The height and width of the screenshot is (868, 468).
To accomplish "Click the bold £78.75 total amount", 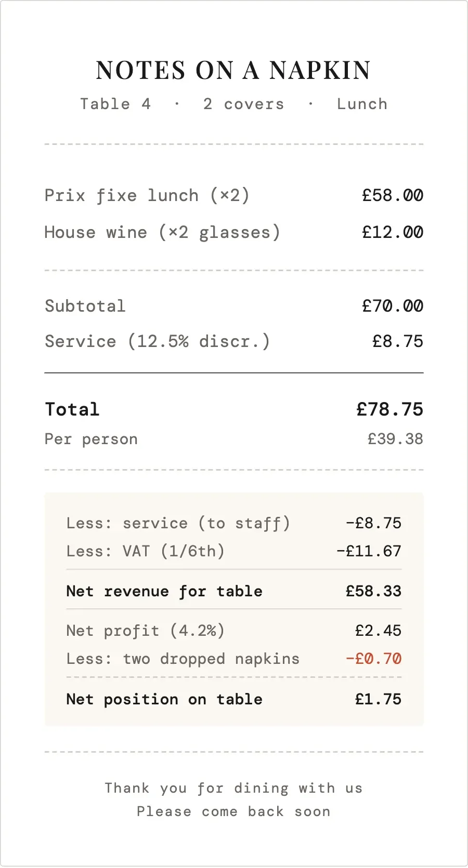I will pos(389,409).
